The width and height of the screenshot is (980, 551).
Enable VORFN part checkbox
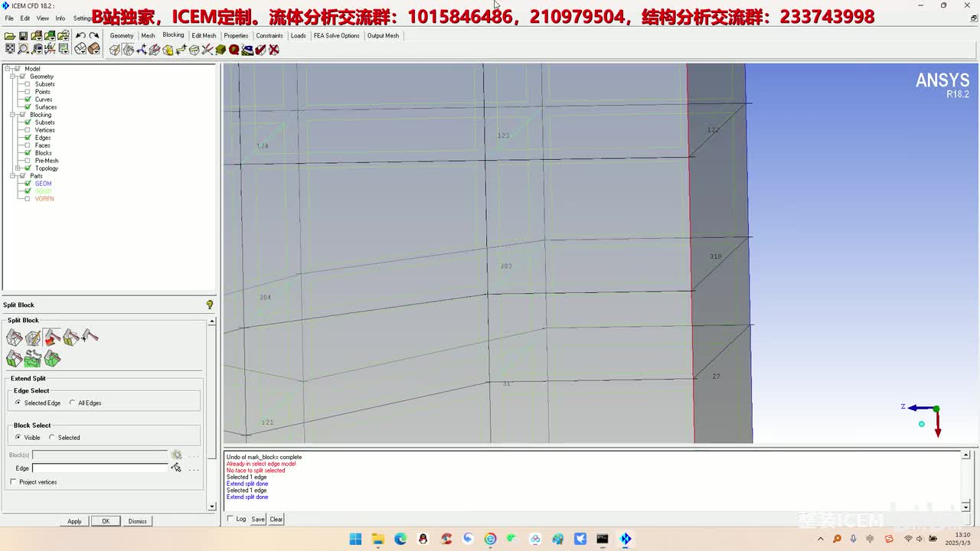click(28, 199)
